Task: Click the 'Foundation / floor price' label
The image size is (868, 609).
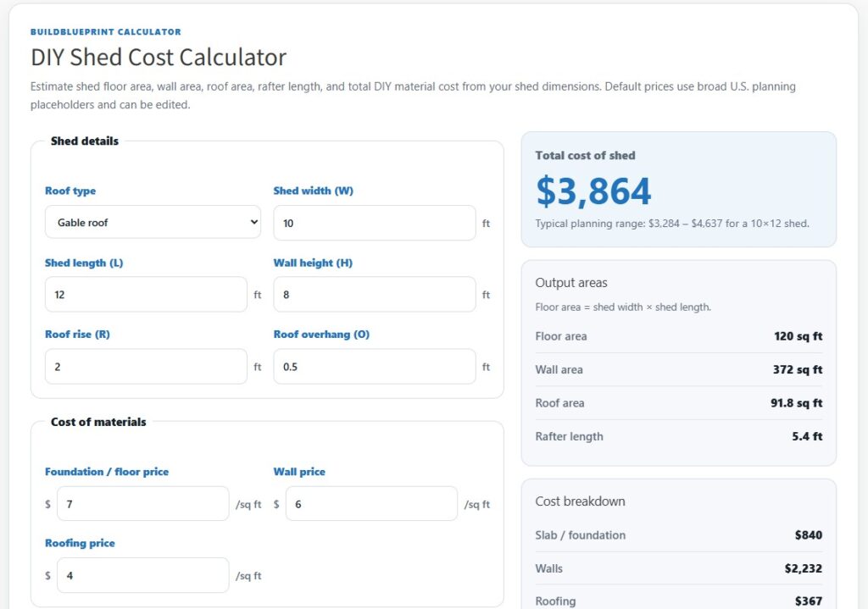Action: [107, 472]
